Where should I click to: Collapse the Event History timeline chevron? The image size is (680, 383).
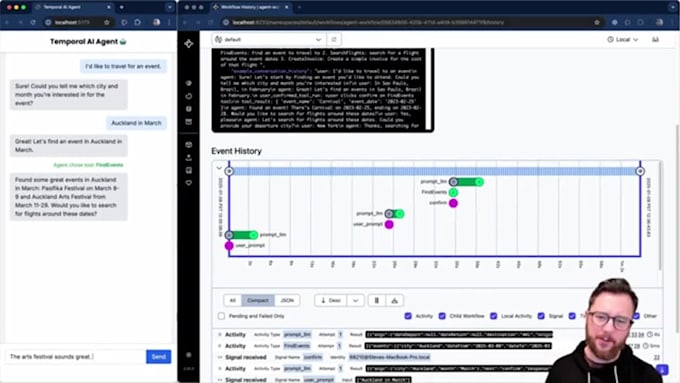coord(219,168)
